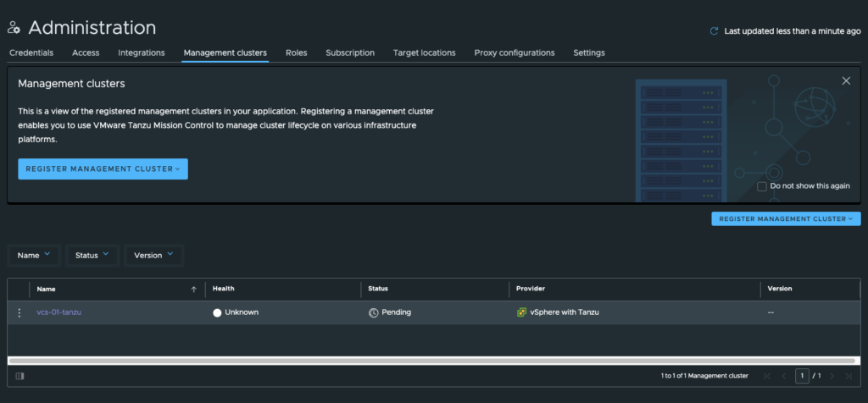Go to the last page of results
This screenshot has height=403, width=868.
click(x=848, y=376)
